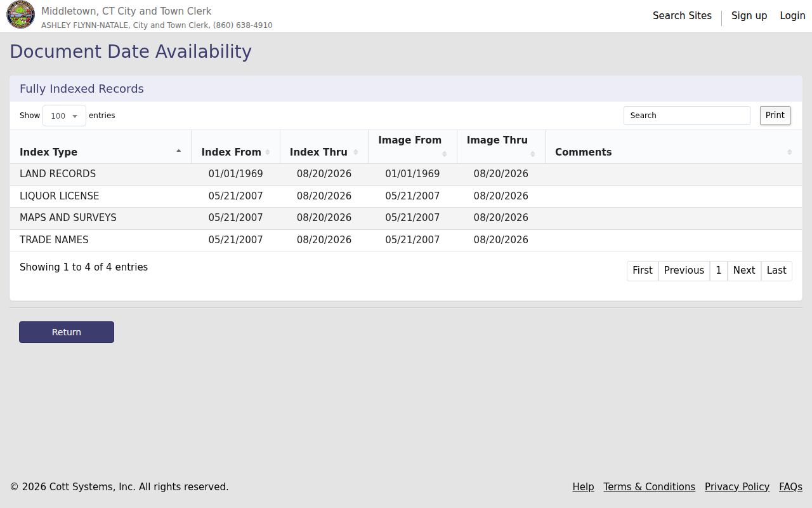Select page 1 in pagination
Viewport: 812px width, 508px height.
[x=719, y=271]
